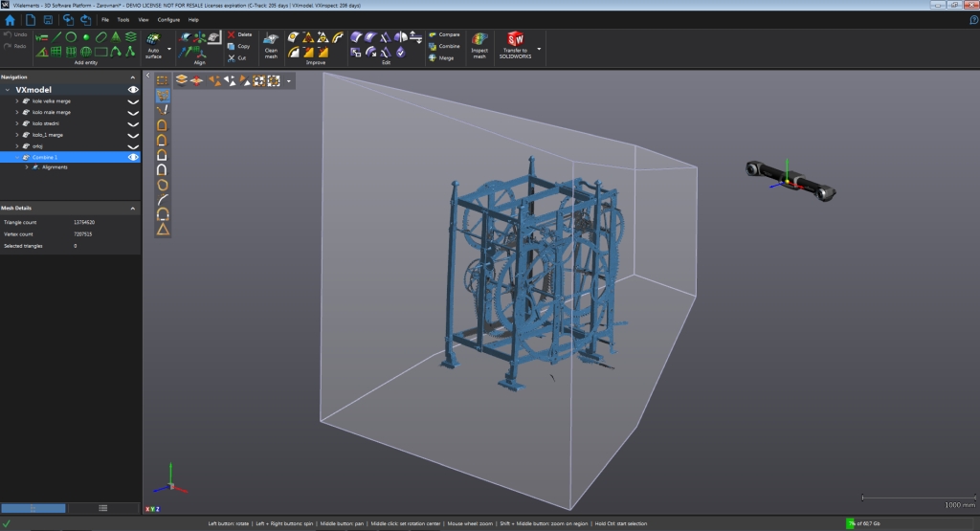
Task: Click the Delete button with red X
Action: (x=238, y=34)
